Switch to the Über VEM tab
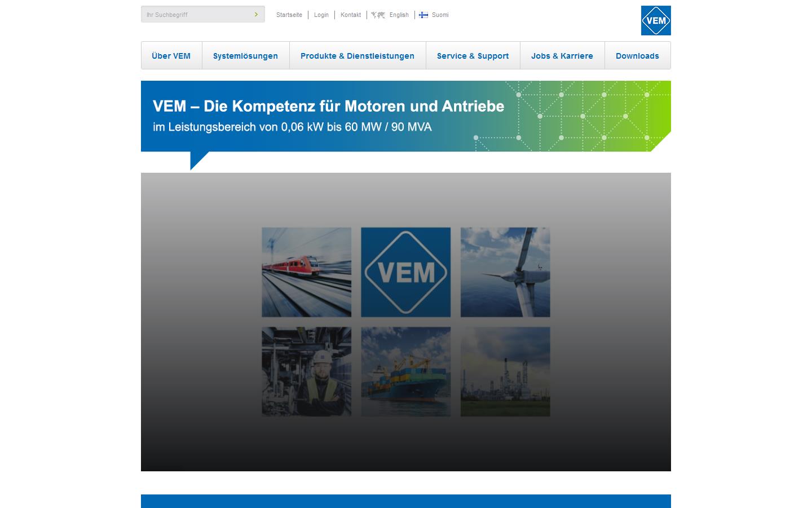812x508 pixels. (171, 55)
